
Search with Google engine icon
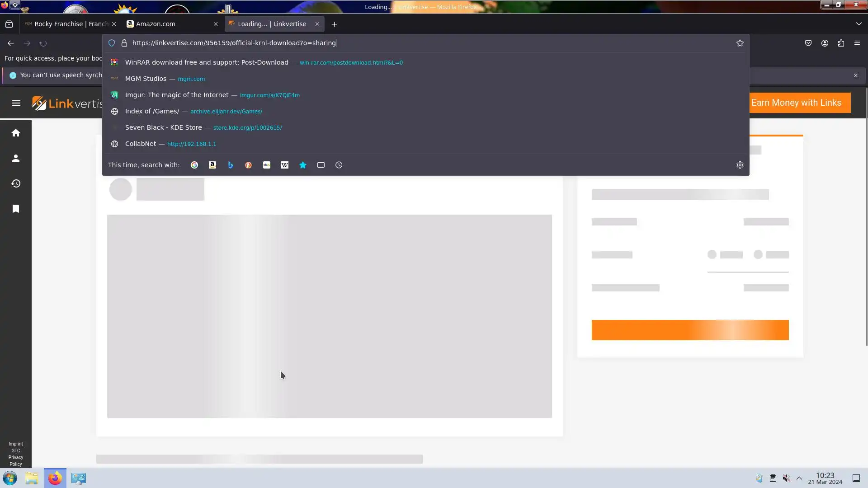tap(194, 165)
